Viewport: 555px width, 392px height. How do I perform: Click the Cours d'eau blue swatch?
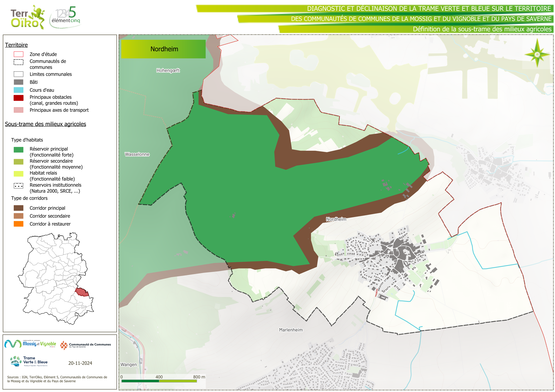click(x=19, y=90)
